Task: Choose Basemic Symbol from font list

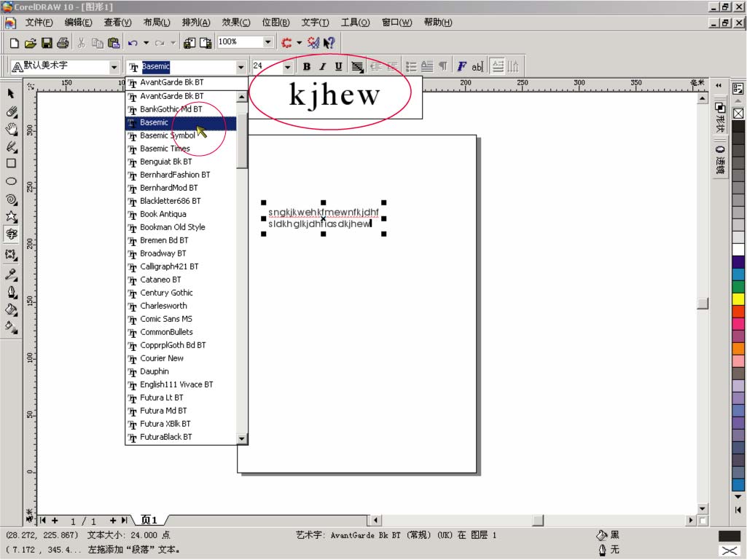Action: [x=181, y=135]
